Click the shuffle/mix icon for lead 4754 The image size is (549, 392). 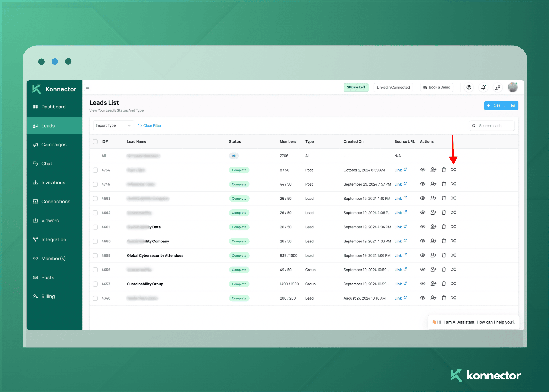click(x=454, y=170)
